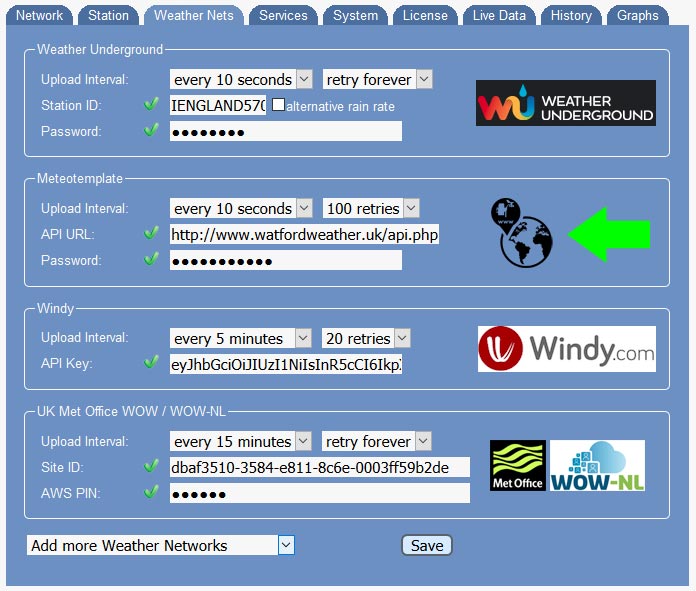696x591 pixels.
Task: Click the Weather Underground group title
Action: [100, 49]
